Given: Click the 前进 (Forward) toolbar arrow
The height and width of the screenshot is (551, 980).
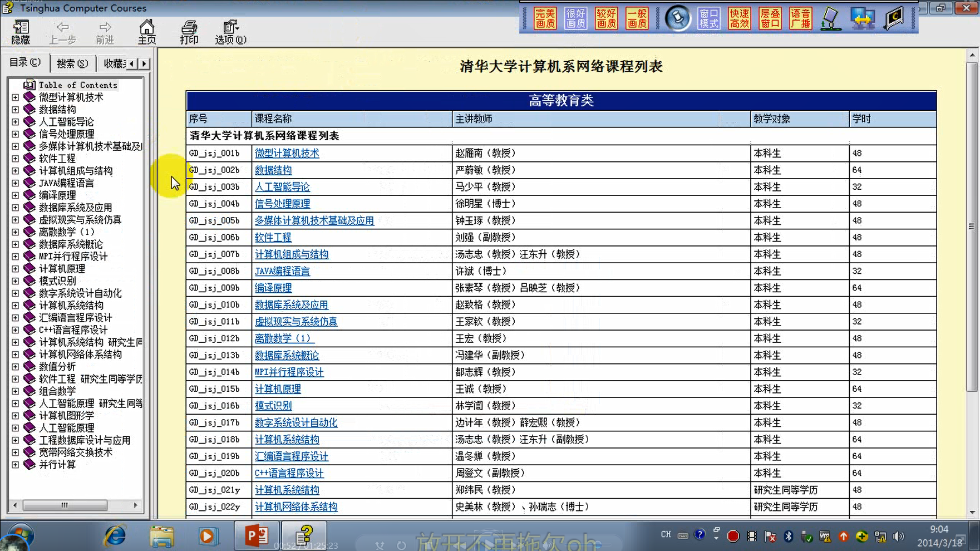Looking at the screenshot, I should pos(105,32).
